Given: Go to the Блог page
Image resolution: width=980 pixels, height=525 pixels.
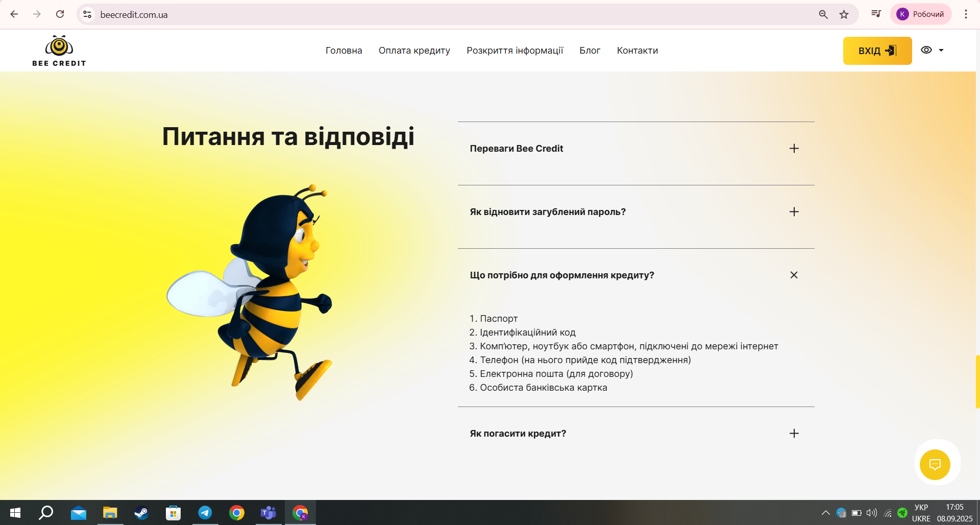Looking at the screenshot, I should click(x=590, y=51).
